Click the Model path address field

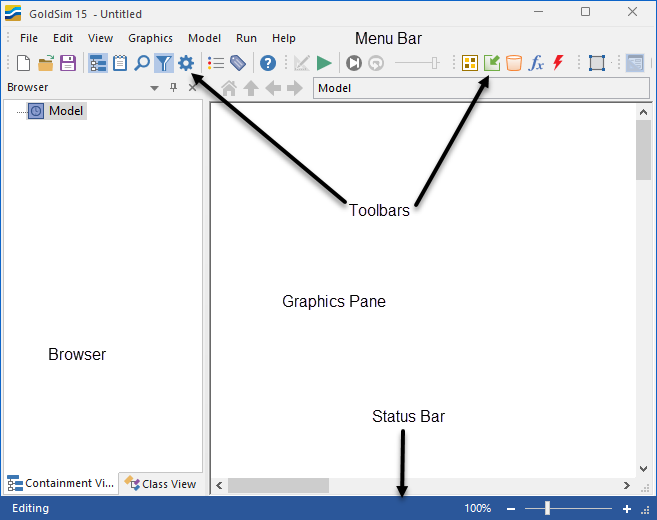[481, 88]
